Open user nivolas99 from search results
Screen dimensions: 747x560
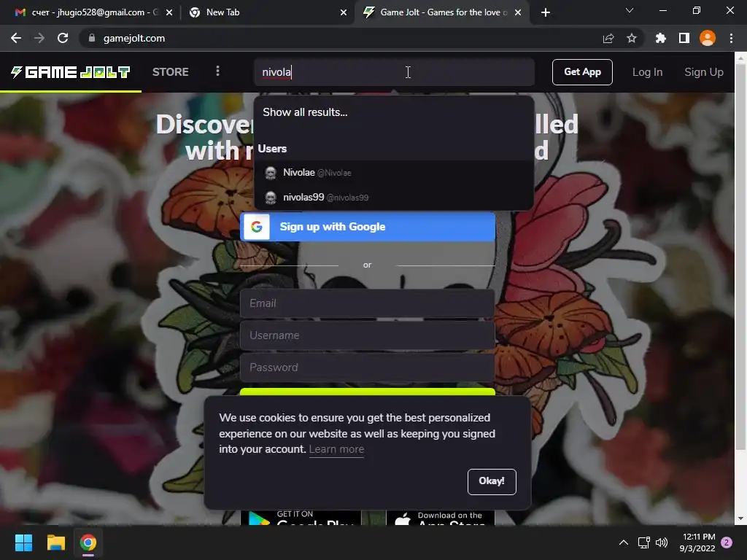(394, 197)
